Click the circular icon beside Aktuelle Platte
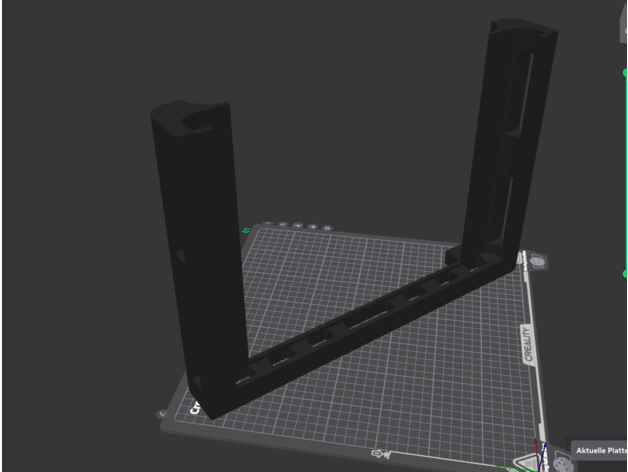Screen dimensions: 628x472 561,462
